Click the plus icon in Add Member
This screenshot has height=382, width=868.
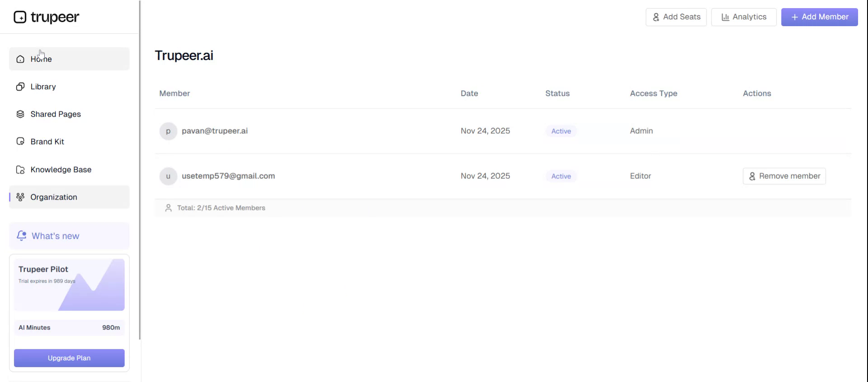tap(794, 17)
